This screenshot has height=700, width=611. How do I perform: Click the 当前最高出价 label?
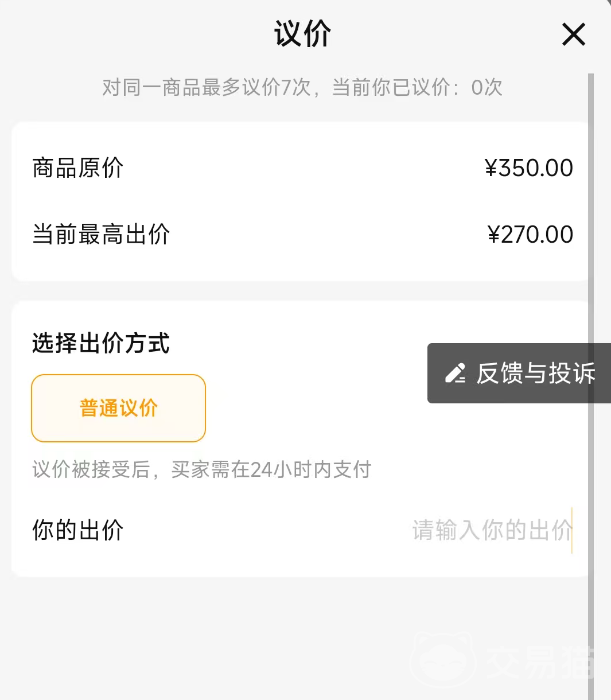[101, 234]
